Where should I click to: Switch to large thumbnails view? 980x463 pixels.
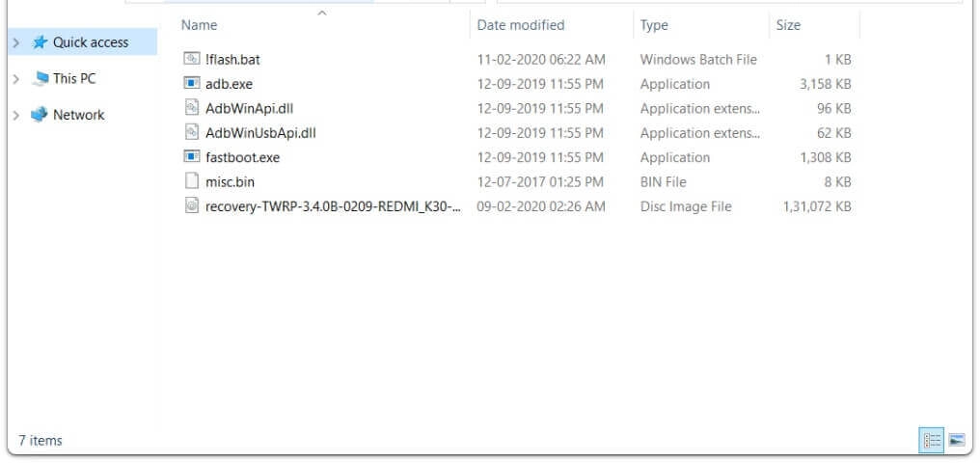click(x=957, y=440)
